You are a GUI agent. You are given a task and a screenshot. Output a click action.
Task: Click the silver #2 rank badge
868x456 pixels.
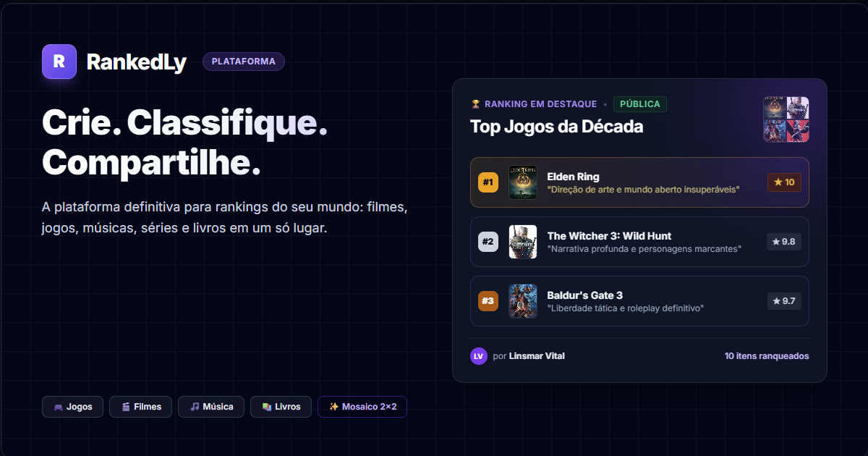(488, 242)
